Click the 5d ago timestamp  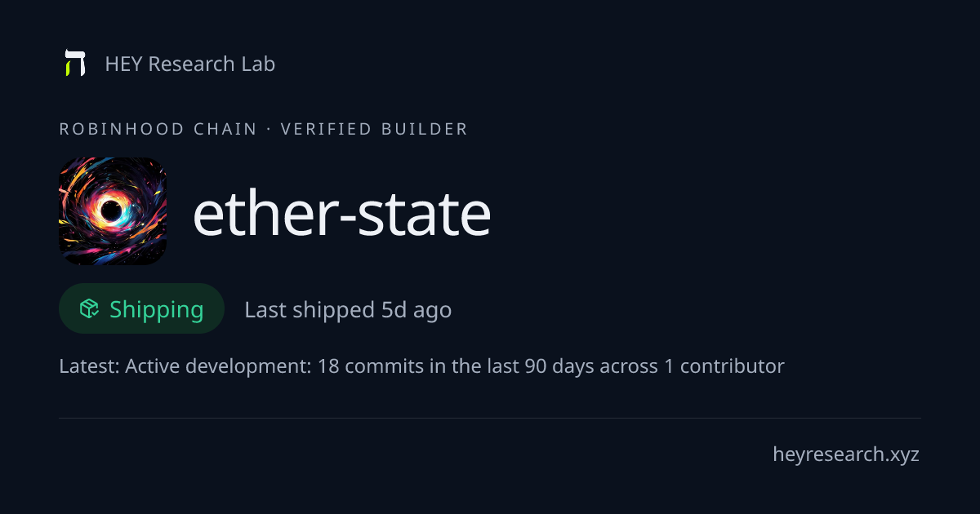coord(416,310)
